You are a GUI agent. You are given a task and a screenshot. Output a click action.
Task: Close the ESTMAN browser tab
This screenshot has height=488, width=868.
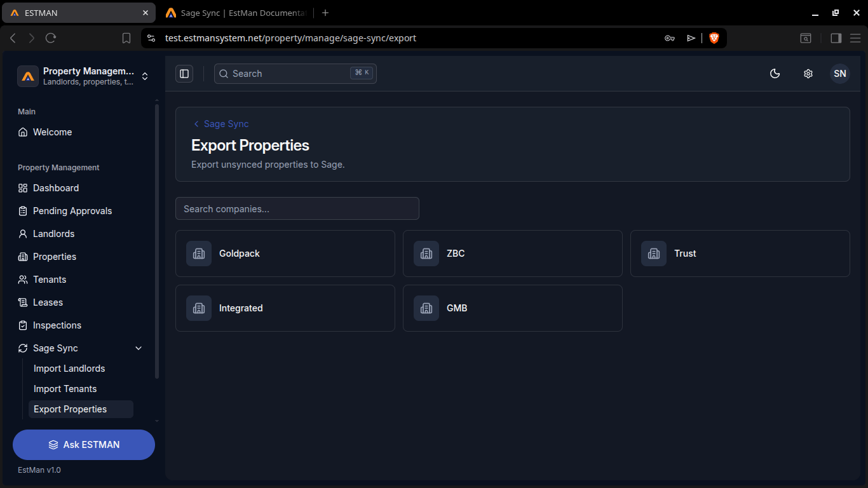point(146,13)
